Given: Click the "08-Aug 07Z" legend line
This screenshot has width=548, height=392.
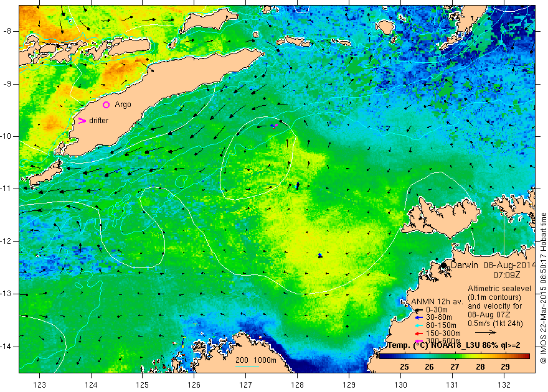Looking at the screenshot, I should click(x=488, y=315).
